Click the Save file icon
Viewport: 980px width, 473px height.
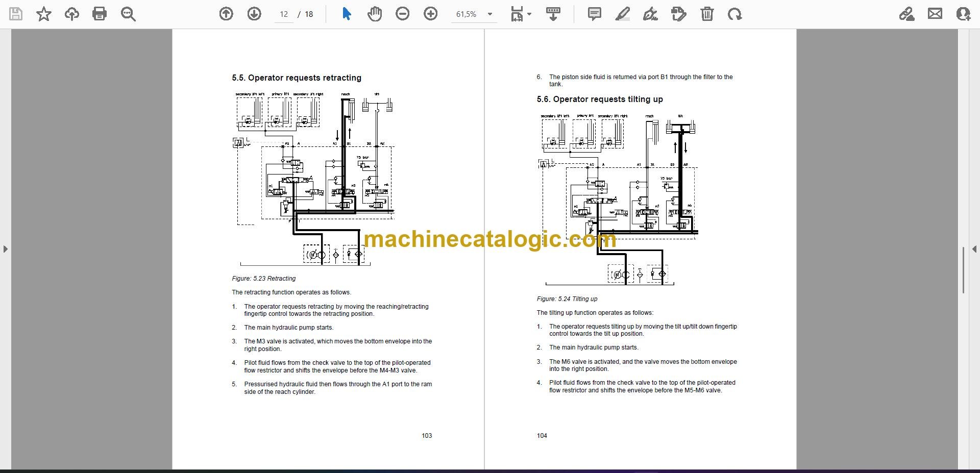(16, 14)
